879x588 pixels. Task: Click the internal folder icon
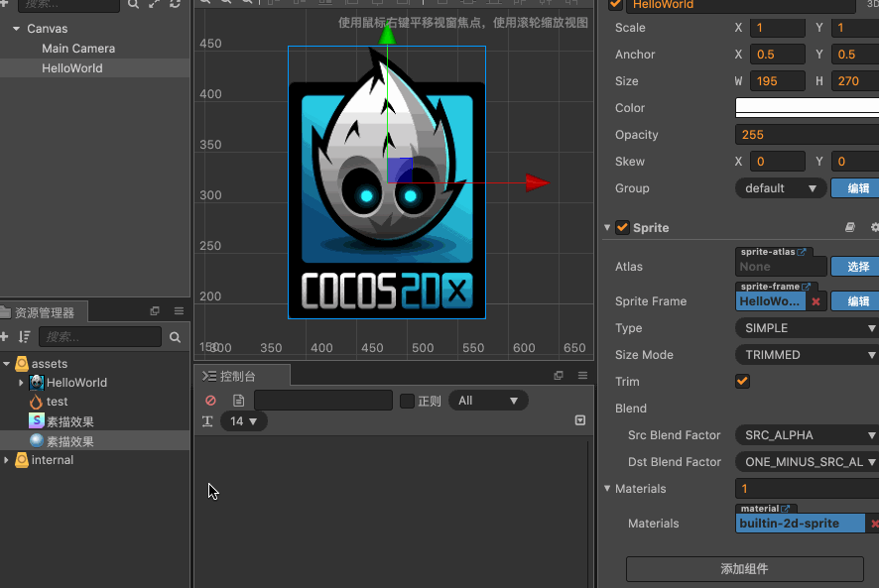[22, 460]
